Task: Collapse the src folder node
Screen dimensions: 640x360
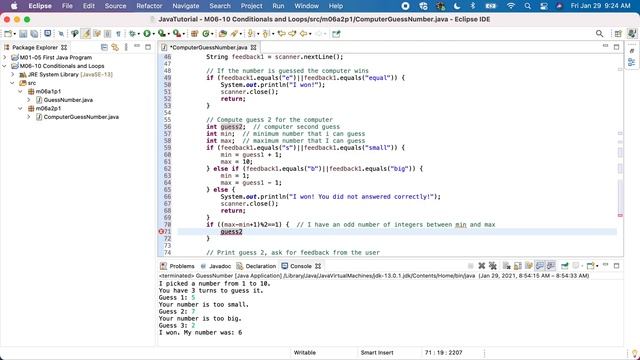Action: point(13,83)
